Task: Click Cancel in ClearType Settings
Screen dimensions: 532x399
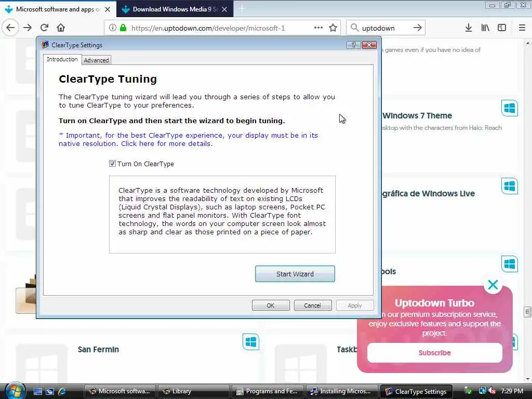Action: [312, 305]
